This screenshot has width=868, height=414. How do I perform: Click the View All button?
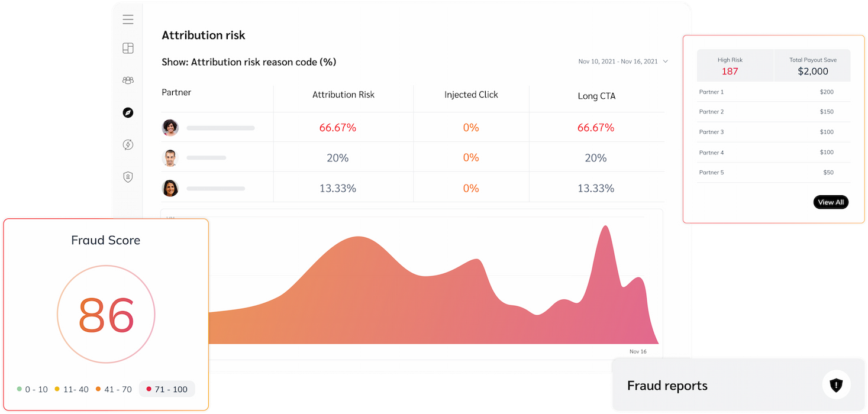[x=831, y=202]
